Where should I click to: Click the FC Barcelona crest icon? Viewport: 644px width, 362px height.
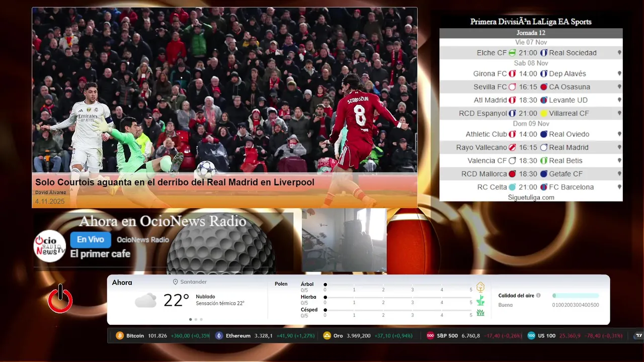click(544, 187)
